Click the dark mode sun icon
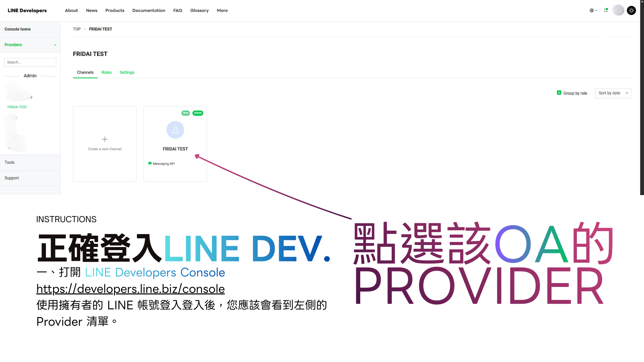The height and width of the screenshot is (362, 644). (x=632, y=10)
